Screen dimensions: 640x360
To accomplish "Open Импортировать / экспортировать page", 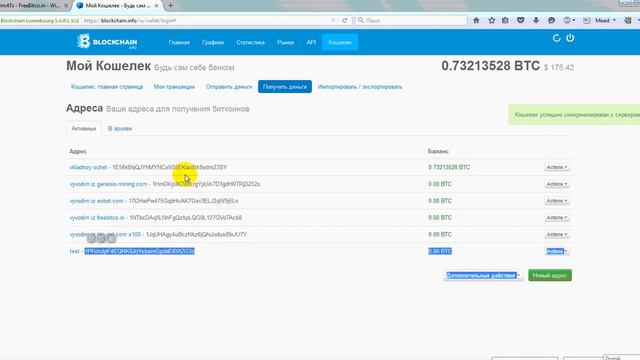I will (x=360, y=87).
